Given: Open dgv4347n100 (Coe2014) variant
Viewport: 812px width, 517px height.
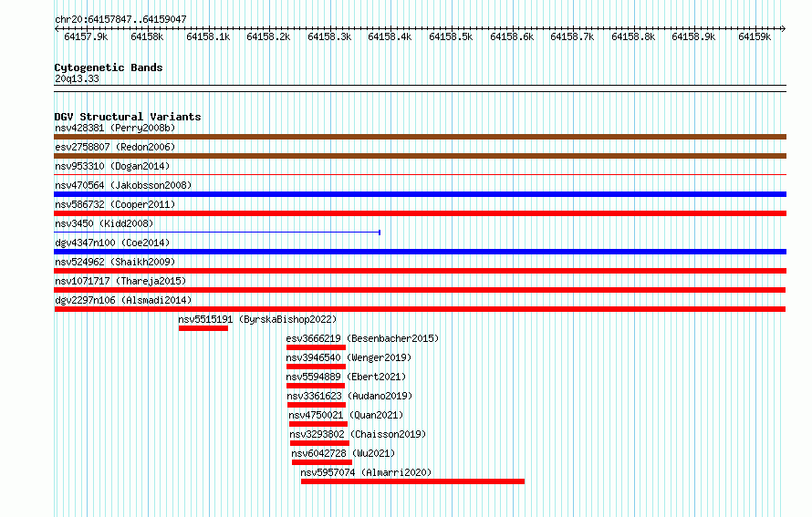Looking at the screenshot, I should tap(112, 243).
